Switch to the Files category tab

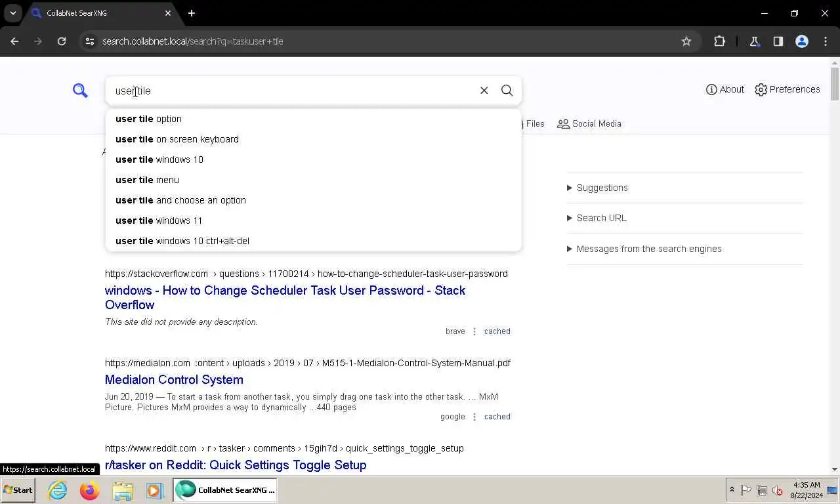pyautogui.click(x=531, y=123)
